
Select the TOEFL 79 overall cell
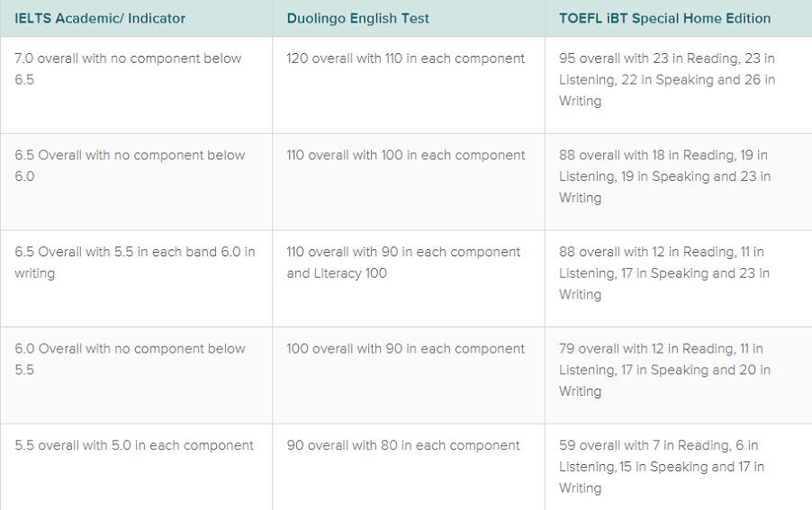(x=664, y=370)
